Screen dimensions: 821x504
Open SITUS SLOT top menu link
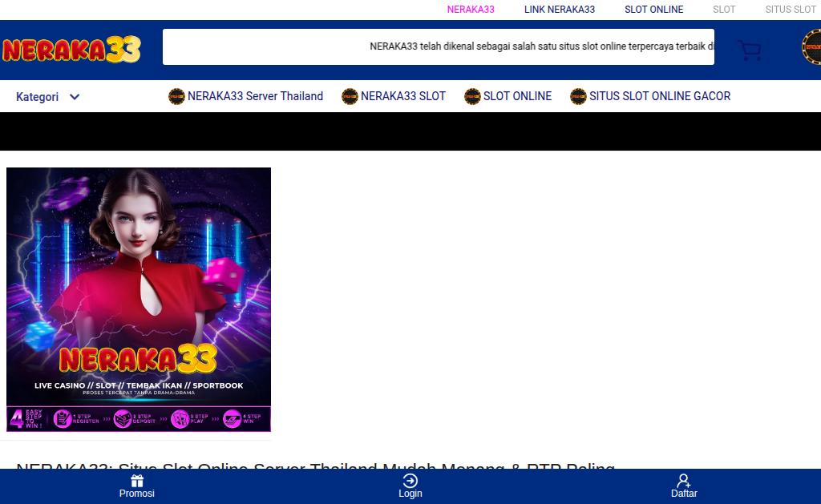pyautogui.click(x=791, y=10)
